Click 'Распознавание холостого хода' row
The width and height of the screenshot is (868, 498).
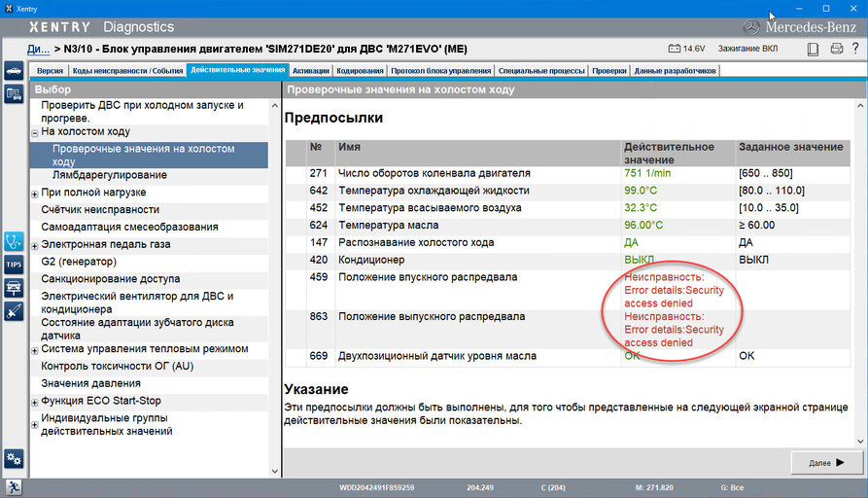coord(568,242)
